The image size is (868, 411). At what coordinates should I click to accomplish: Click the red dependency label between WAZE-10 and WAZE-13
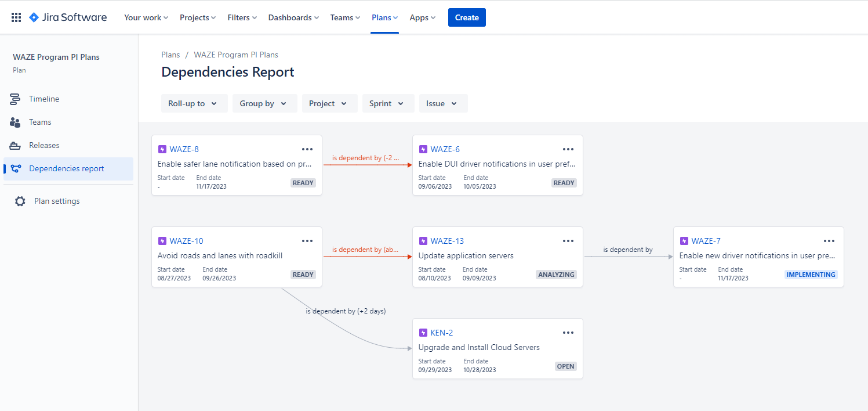tap(366, 250)
